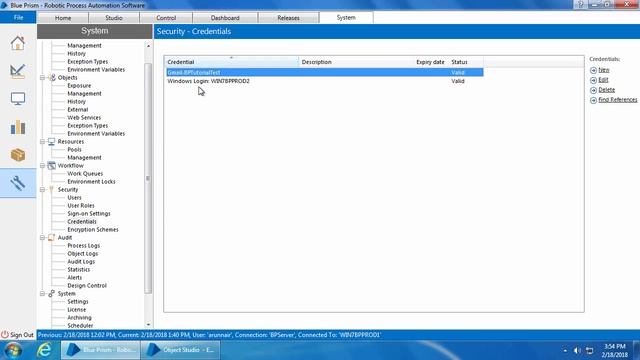Open the File menu
This screenshot has width=640, height=360.
point(18,18)
